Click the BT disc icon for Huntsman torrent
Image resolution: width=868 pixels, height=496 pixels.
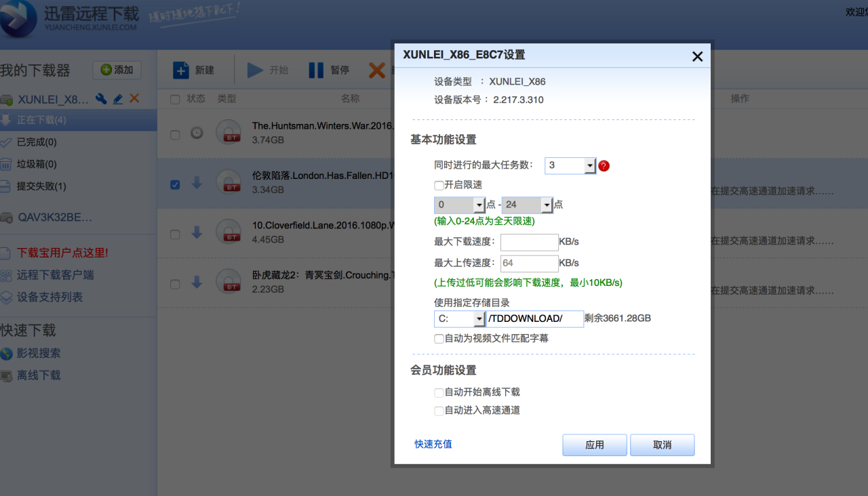click(x=229, y=131)
